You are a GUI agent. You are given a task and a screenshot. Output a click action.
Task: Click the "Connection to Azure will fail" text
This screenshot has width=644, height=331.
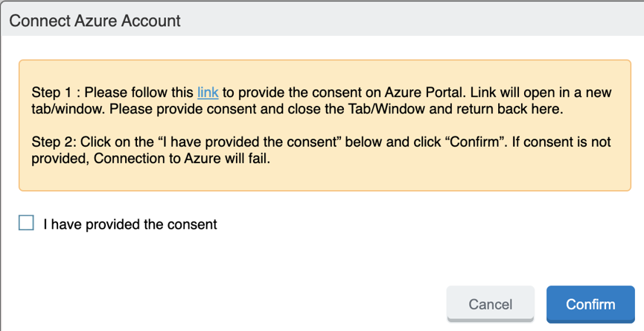click(181, 158)
